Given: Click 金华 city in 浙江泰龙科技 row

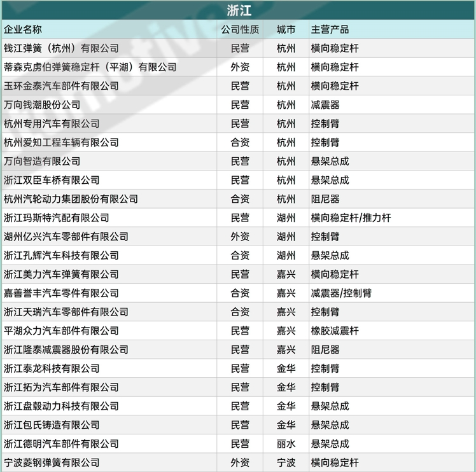Looking at the screenshot, I should (x=286, y=368).
